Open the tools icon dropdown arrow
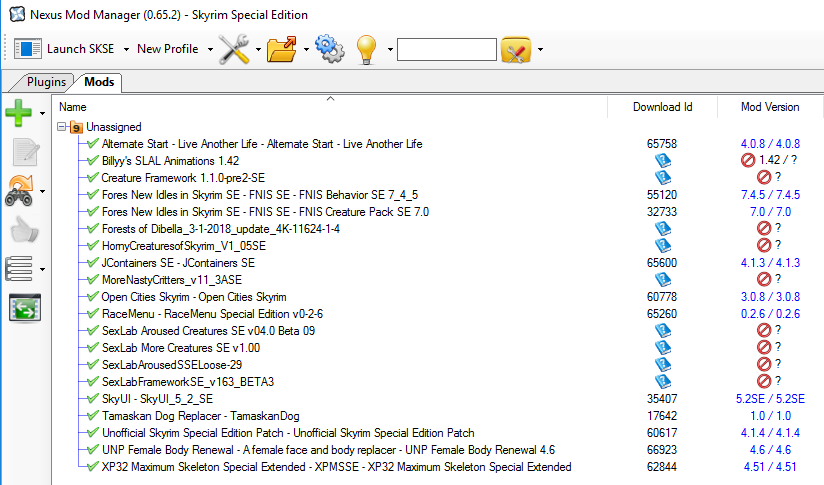The height and width of the screenshot is (485, 824). coord(258,49)
